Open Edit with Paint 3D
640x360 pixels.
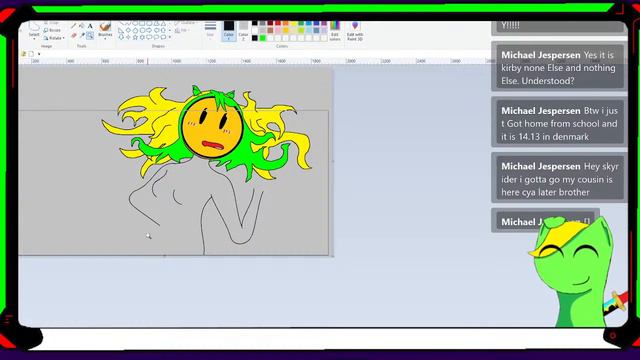tap(355, 31)
